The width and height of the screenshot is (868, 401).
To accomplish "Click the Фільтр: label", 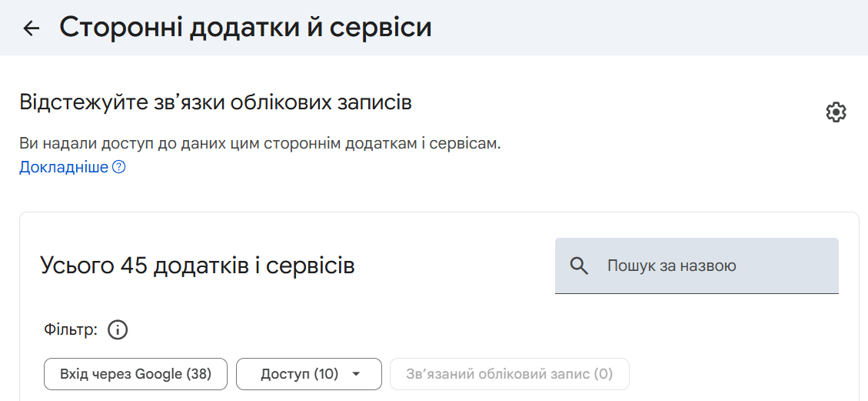I will coord(71,330).
